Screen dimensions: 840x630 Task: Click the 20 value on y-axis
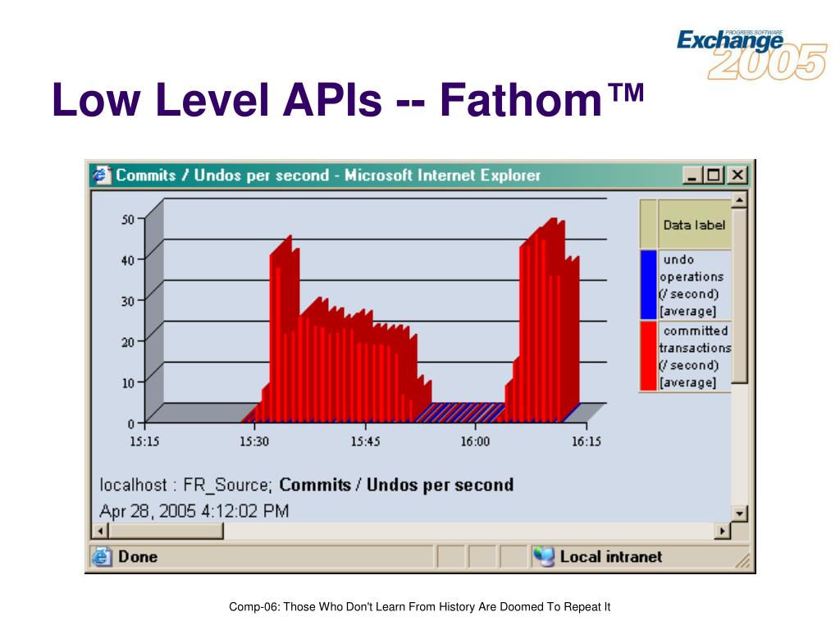[x=127, y=342]
